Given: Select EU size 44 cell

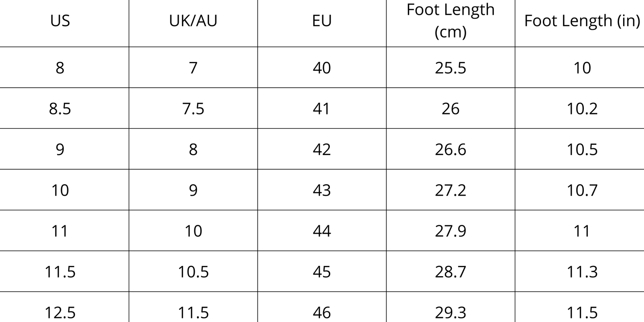Looking at the screenshot, I should 322,231.
